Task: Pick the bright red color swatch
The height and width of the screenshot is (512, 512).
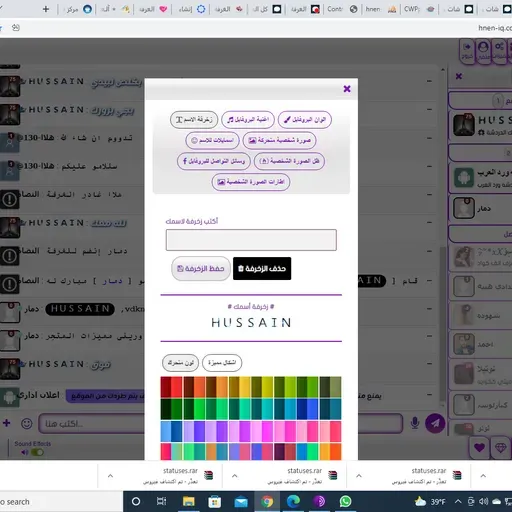Action: pyautogui.click(x=177, y=387)
